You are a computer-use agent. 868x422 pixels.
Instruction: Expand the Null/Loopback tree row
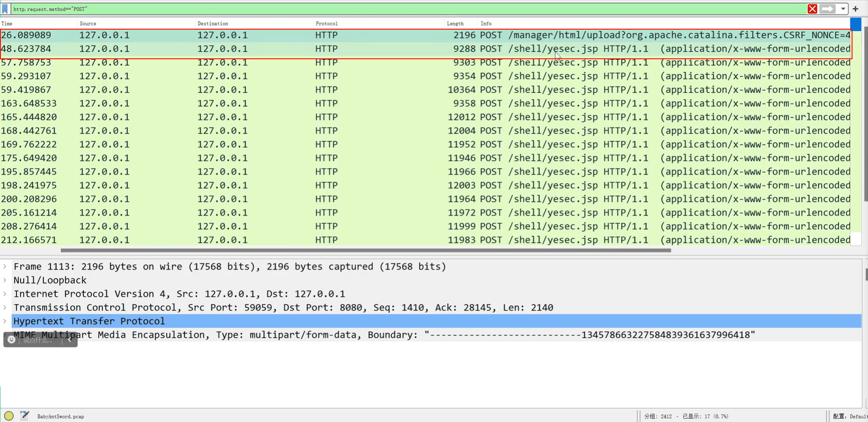coord(5,280)
